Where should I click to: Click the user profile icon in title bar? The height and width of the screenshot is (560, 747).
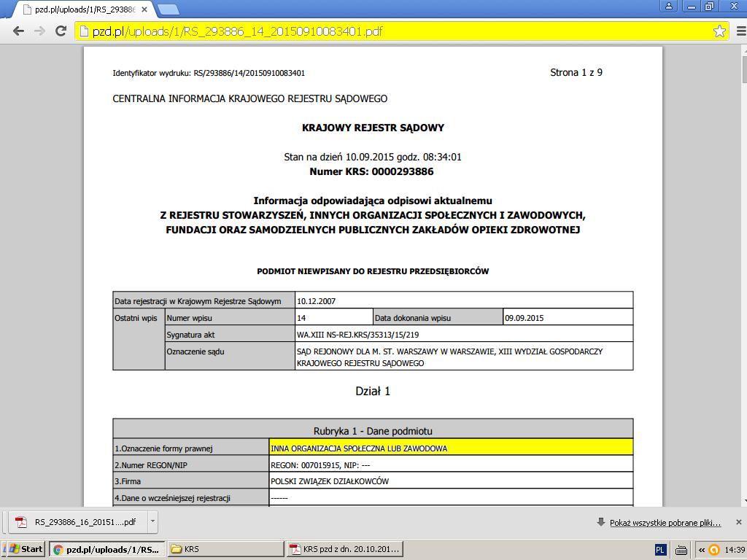669,6
